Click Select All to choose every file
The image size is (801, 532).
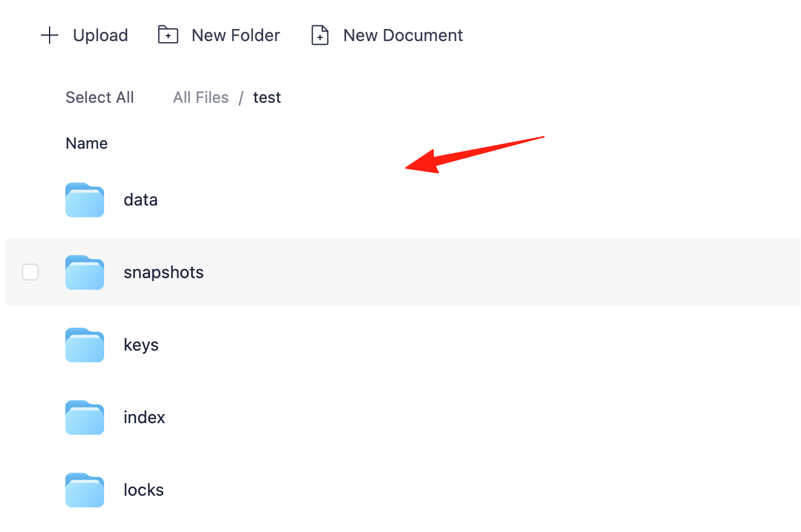tap(100, 97)
